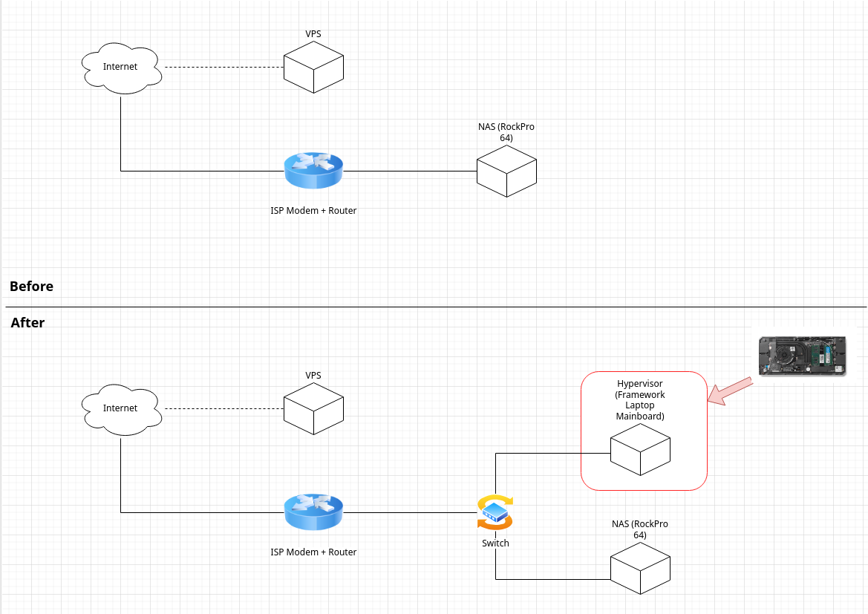The width and height of the screenshot is (868, 614).
Task: Select the "VPS" label in the After section
Action: [313, 376]
